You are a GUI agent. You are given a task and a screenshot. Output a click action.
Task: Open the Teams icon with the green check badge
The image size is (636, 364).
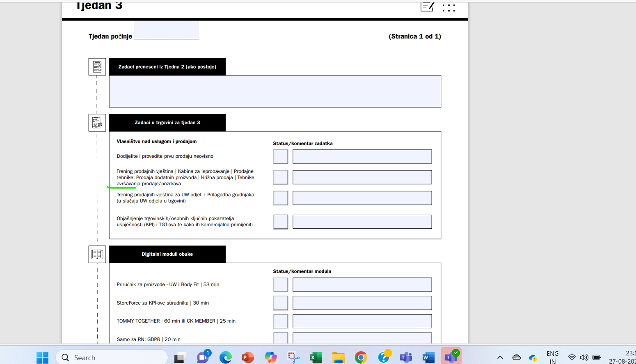[x=451, y=357]
